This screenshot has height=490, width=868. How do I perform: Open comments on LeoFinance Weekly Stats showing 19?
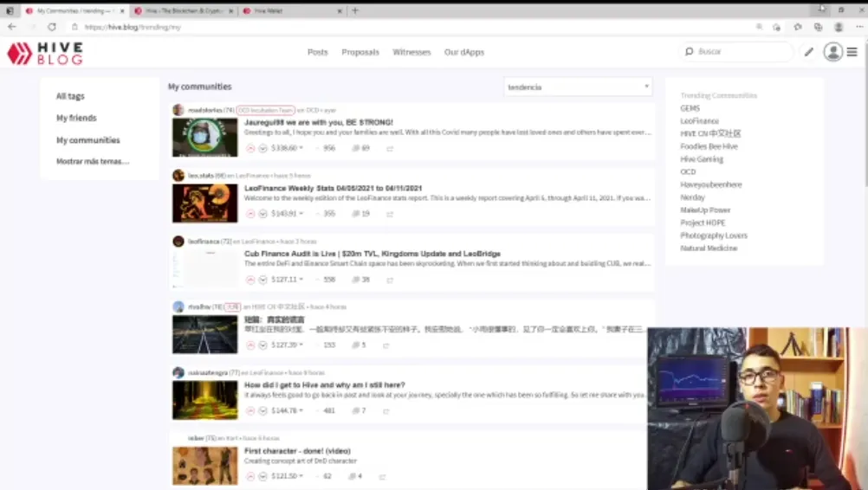[x=360, y=214]
